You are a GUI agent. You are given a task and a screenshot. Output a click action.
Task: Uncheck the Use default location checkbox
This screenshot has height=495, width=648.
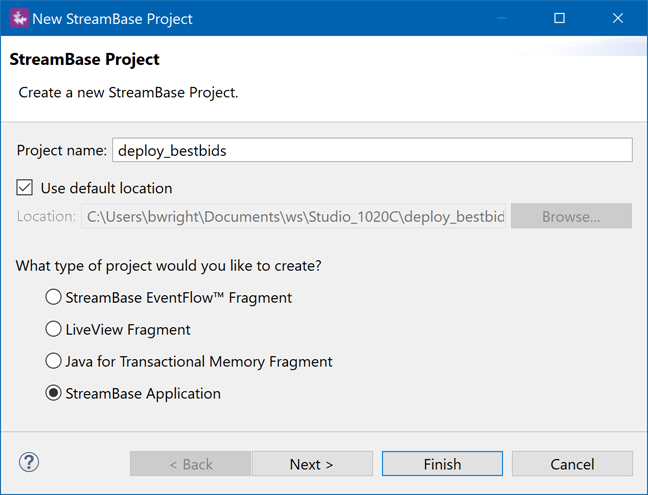pos(25,188)
